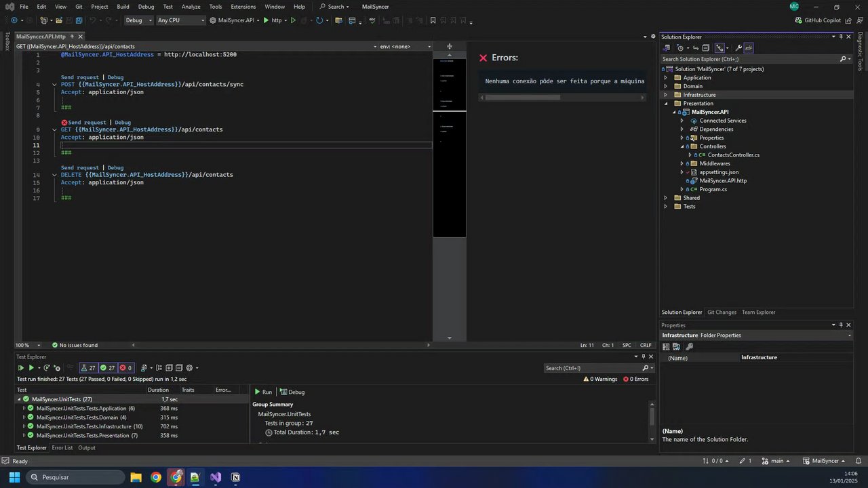The width and height of the screenshot is (868, 488).
Task: Toggle auto-hide pin of Solution Explorer panel
Action: [x=841, y=37]
